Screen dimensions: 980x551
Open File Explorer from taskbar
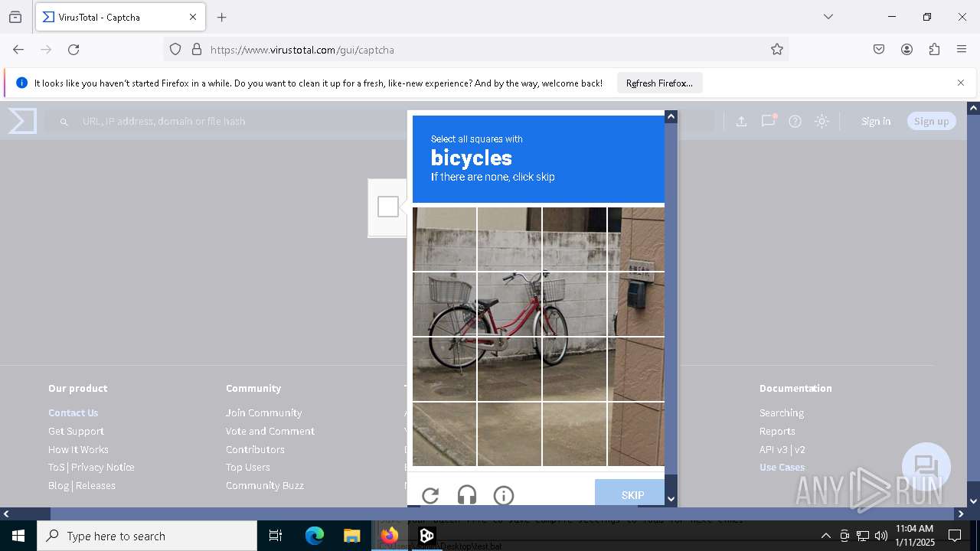point(351,536)
